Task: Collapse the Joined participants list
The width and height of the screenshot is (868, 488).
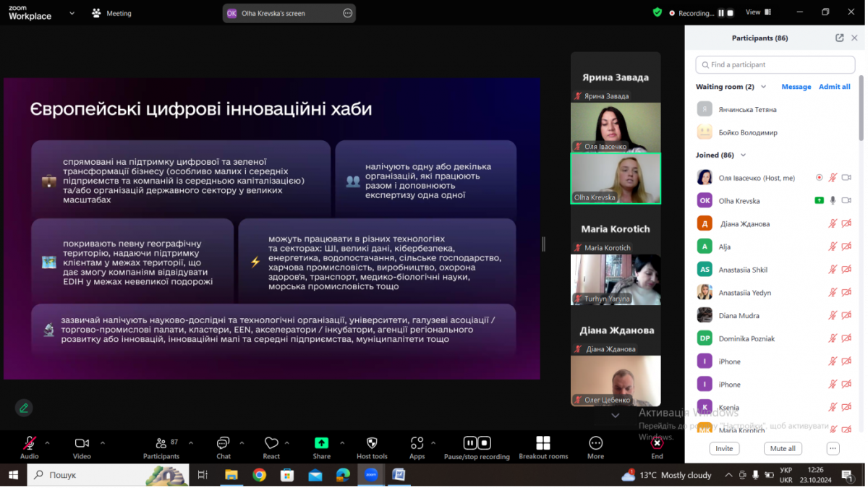Action: click(x=743, y=155)
